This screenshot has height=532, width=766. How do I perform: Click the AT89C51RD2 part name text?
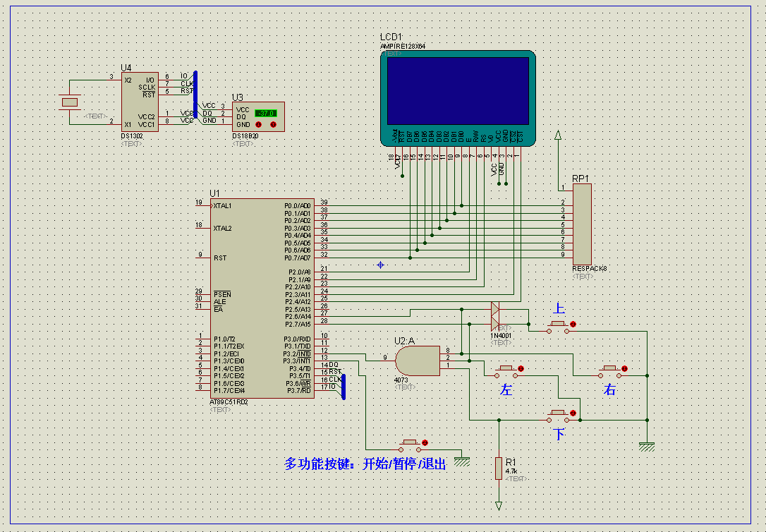[x=229, y=402]
